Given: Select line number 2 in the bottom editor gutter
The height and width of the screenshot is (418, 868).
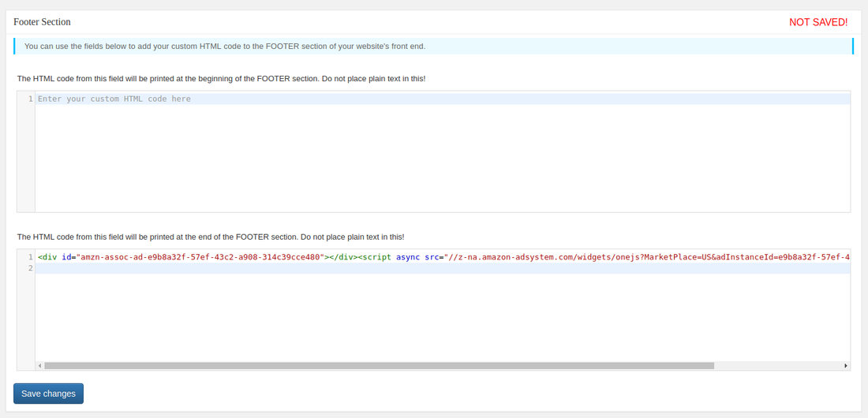Looking at the screenshot, I should click(31, 268).
